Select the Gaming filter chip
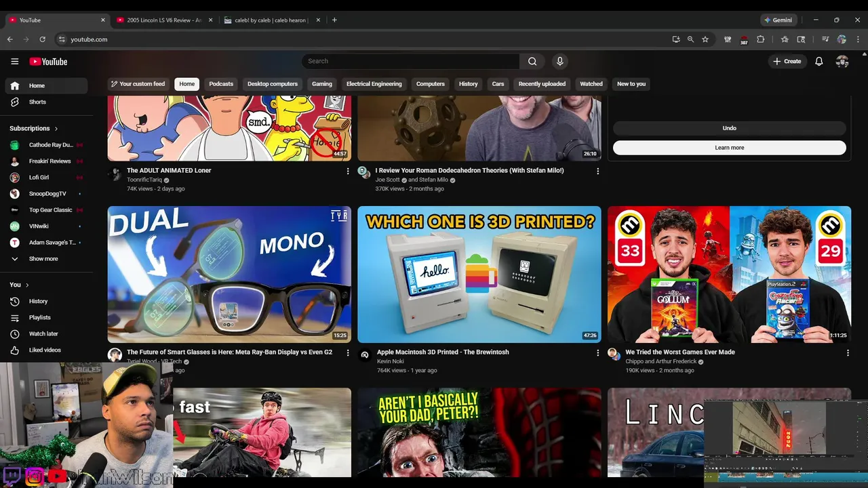This screenshot has height=488, width=868. [x=322, y=84]
